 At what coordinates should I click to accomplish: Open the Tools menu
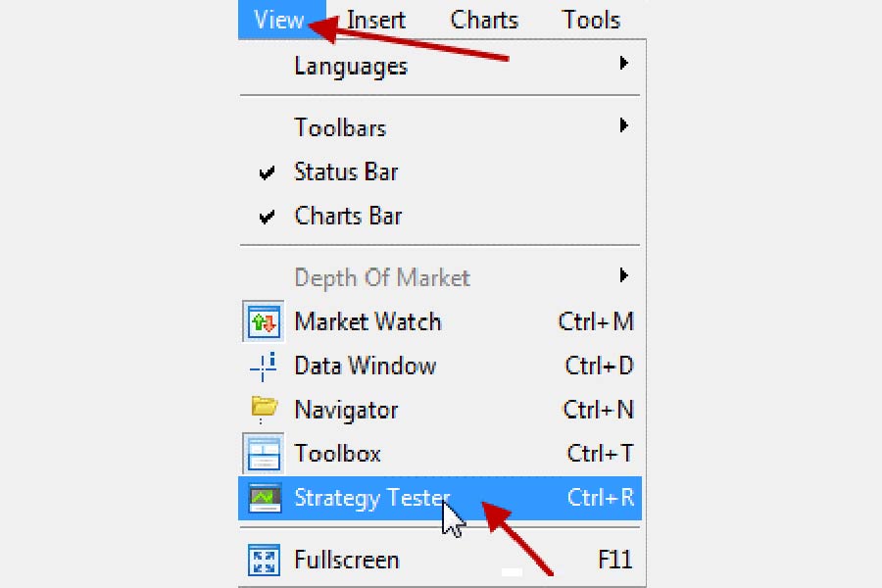[x=591, y=20]
